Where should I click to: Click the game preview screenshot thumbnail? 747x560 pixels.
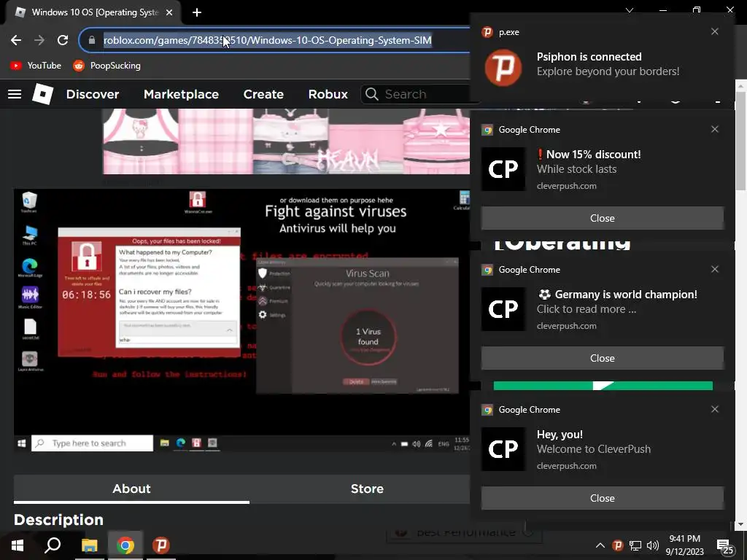[241, 320]
